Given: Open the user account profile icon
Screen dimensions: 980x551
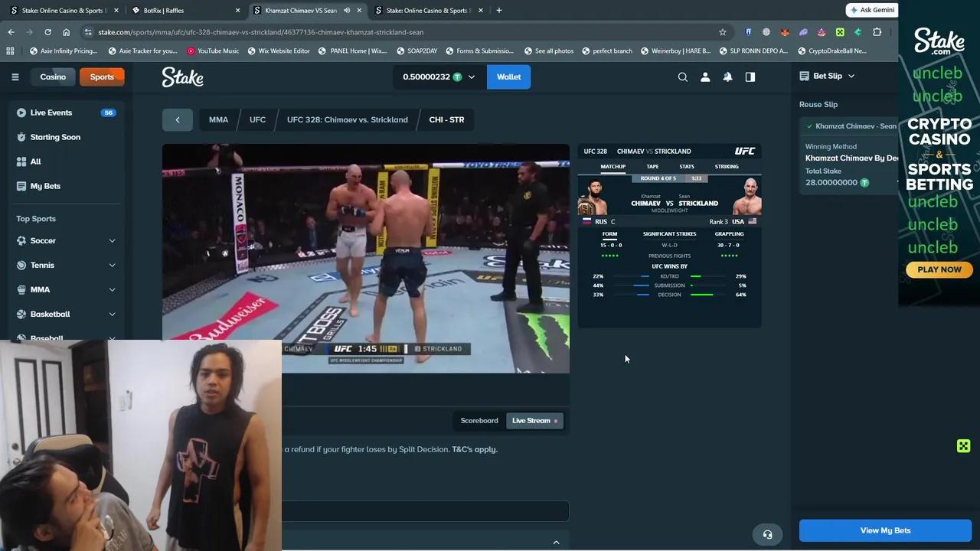Looking at the screenshot, I should pos(705,77).
